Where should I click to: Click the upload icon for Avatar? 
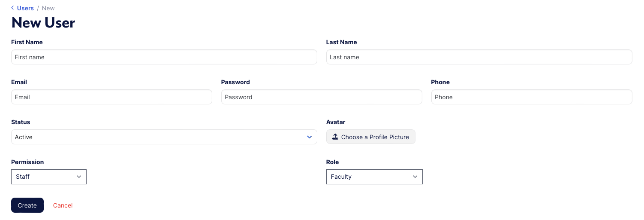(335, 137)
